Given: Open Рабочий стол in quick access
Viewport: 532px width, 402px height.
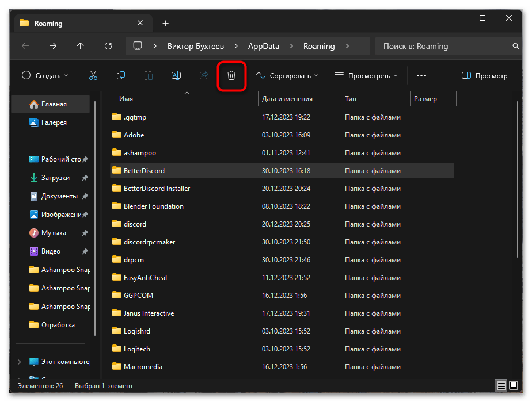Looking at the screenshot, I should click(x=55, y=159).
